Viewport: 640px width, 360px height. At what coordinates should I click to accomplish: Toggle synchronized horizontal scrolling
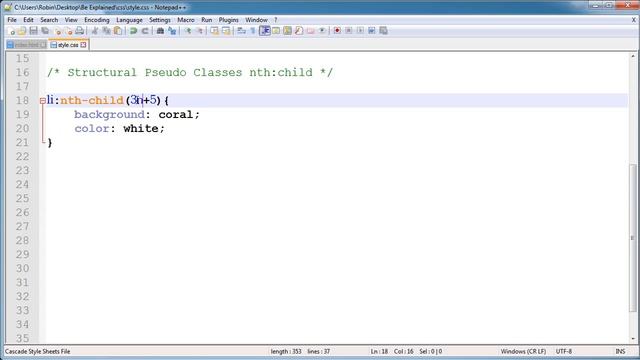point(226,31)
